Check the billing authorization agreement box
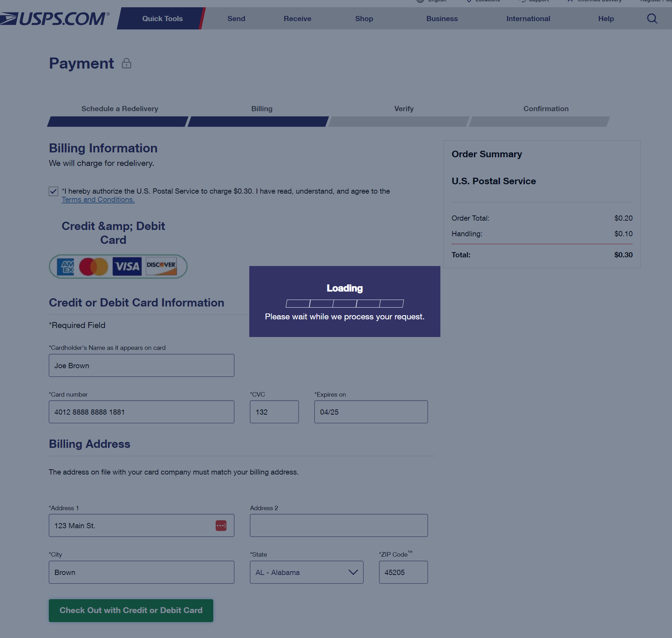Image resolution: width=672 pixels, height=638 pixels. click(54, 191)
